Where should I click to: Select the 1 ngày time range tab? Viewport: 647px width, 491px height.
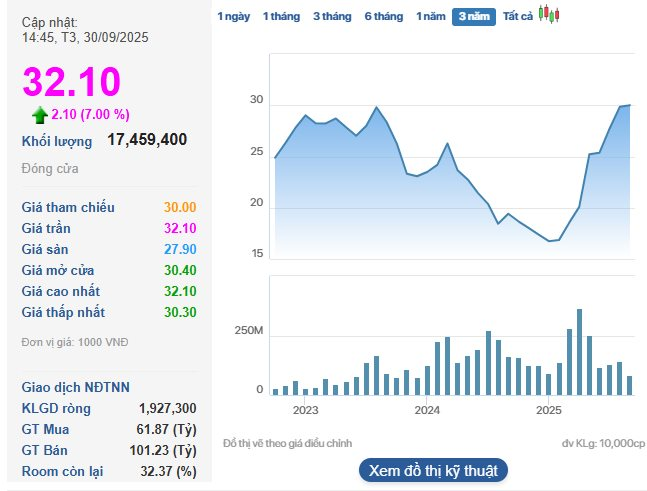point(233,16)
